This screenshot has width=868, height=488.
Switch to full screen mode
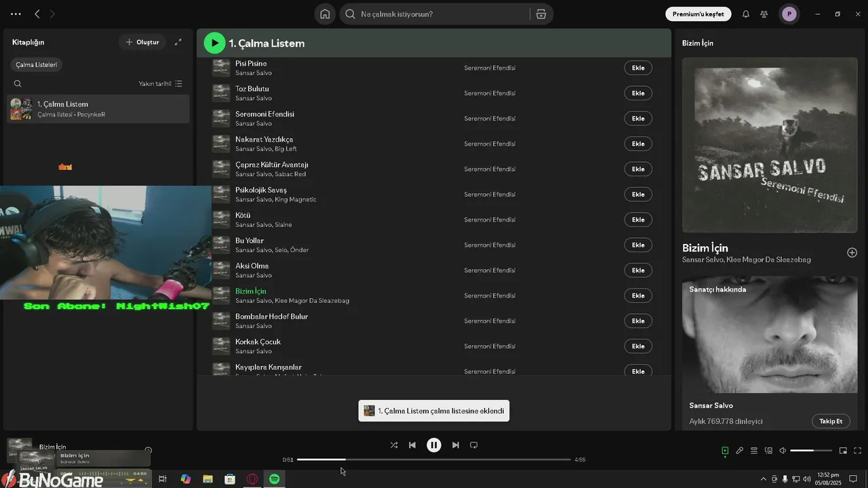tap(857, 451)
